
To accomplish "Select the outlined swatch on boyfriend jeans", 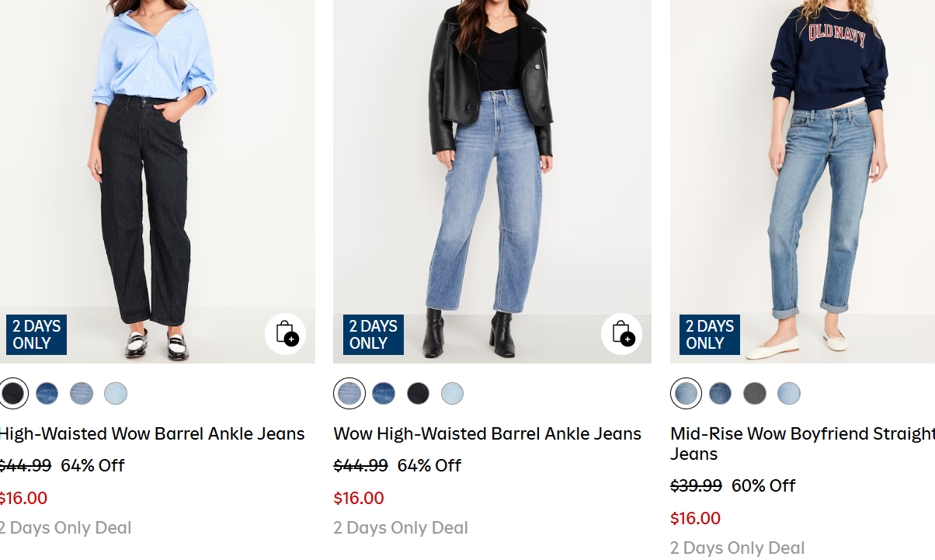I will [x=686, y=393].
